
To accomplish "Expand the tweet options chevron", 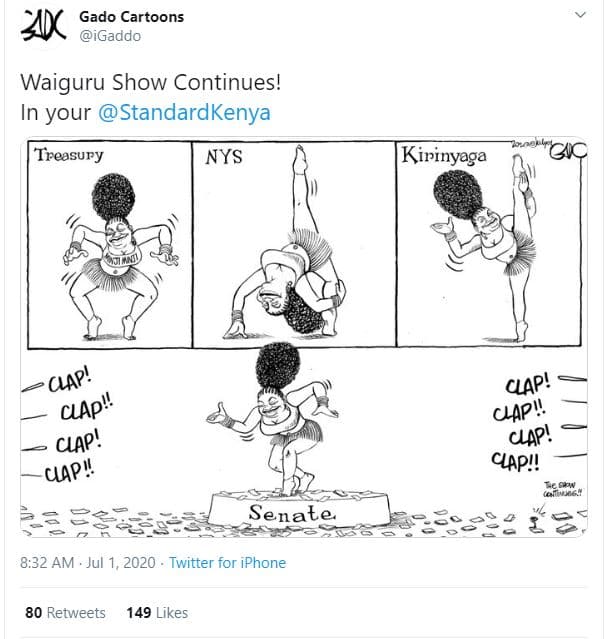I will (580, 15).
